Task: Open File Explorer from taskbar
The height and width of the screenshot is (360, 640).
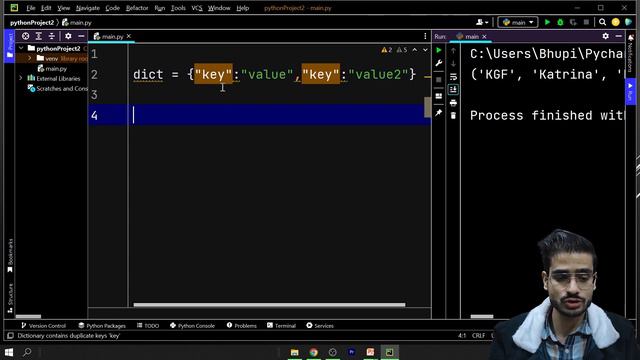Action: (x=294, y=352)
